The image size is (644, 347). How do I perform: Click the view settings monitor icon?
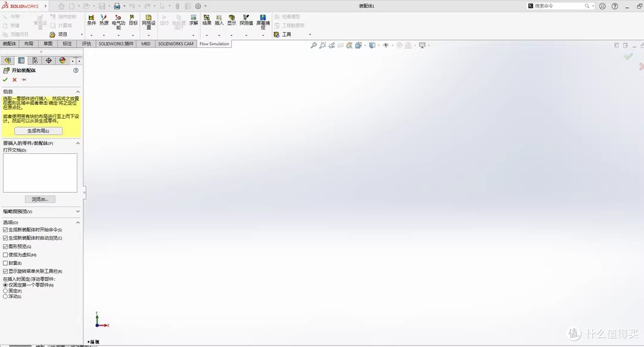[x=422, y=45]
